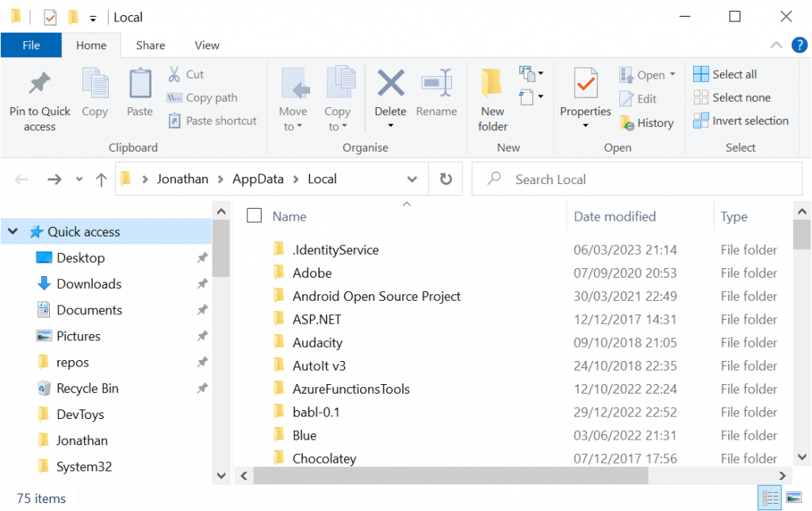This screenshot has height=511, width=812.
Task: Choose Select none
Action: (x=732, y=98)
